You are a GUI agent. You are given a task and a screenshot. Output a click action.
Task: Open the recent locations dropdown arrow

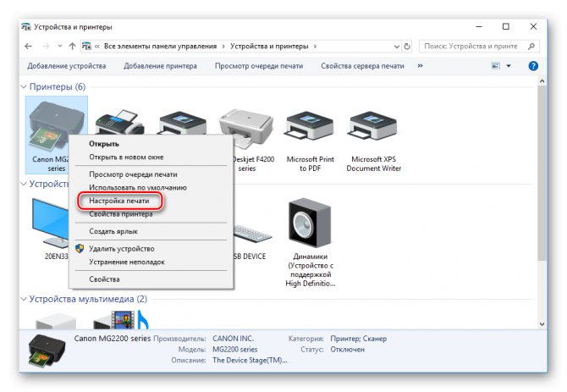click(x=60, y=47)
